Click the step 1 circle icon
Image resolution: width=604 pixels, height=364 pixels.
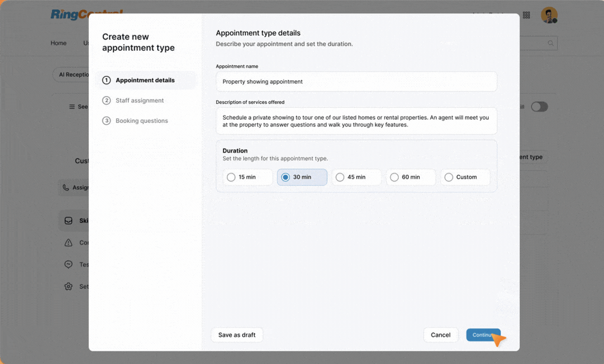[106, 80]
